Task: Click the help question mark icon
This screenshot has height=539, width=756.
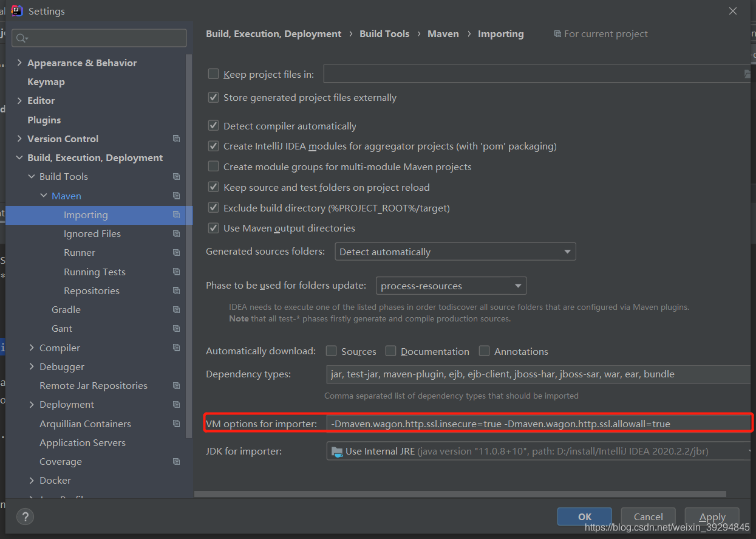Action: [x=24, y=517]
